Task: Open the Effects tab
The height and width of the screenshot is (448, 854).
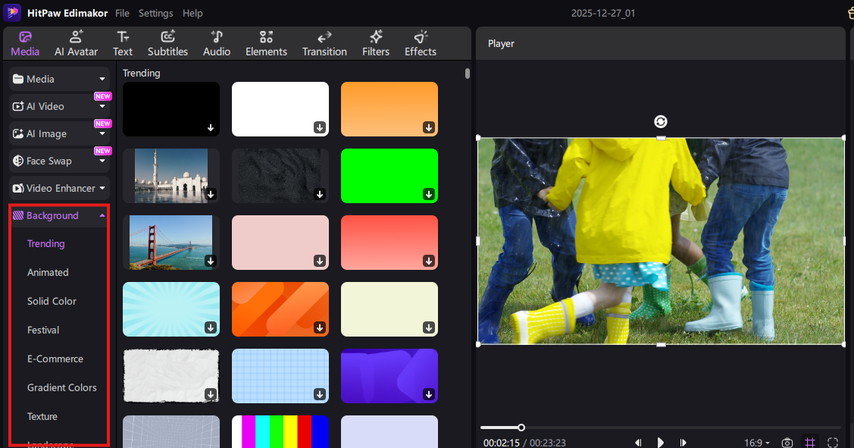Action: (420, 44)
